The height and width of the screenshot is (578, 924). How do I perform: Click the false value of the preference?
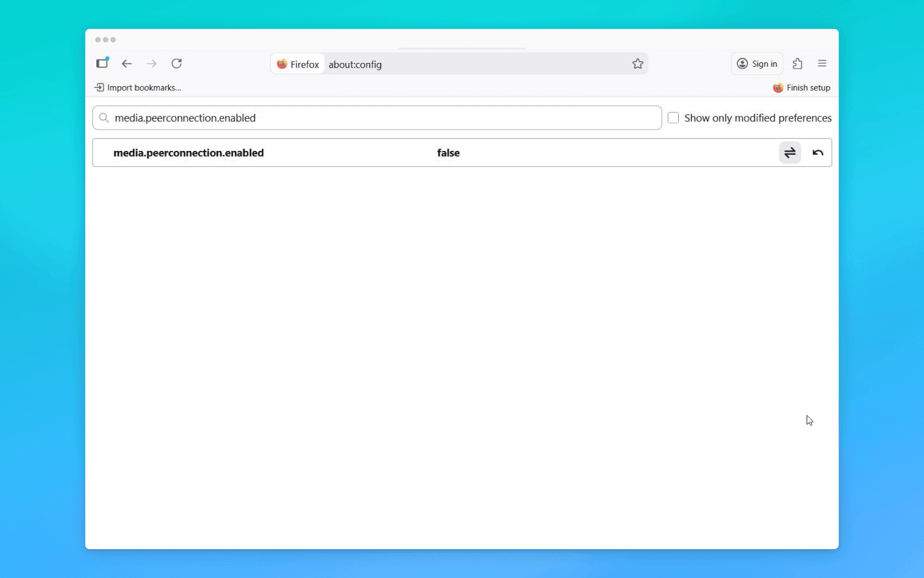(448, 152)
